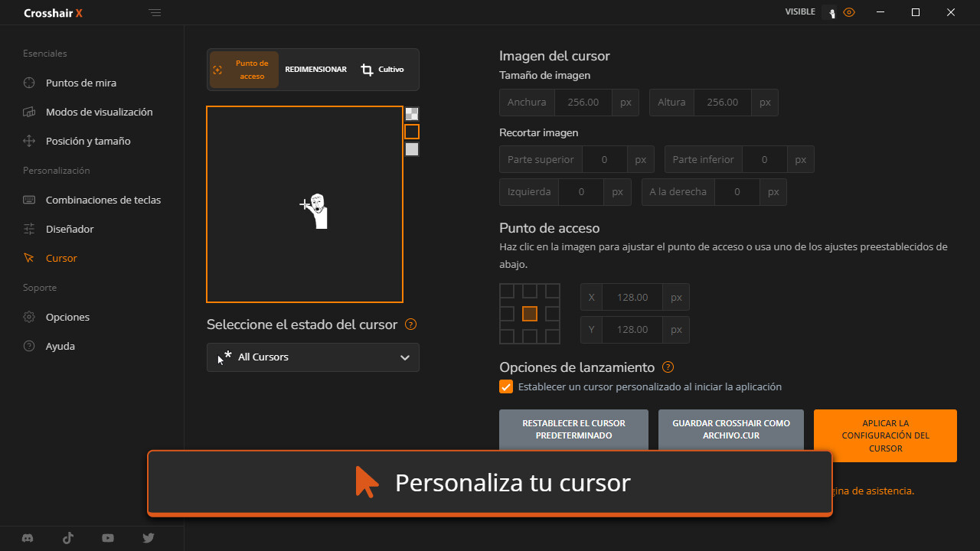Open the TikTok icon link
This screenshot has width=980, height=551.
(x=68, y=538)
